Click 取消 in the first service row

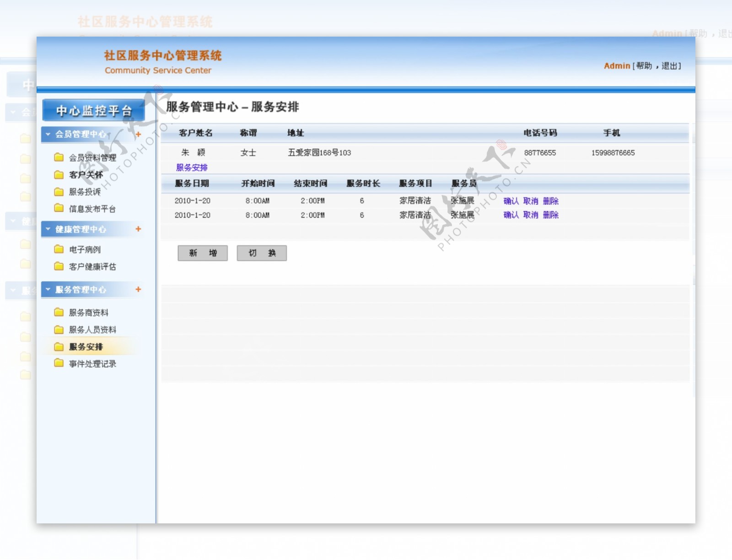coord(531,201)
